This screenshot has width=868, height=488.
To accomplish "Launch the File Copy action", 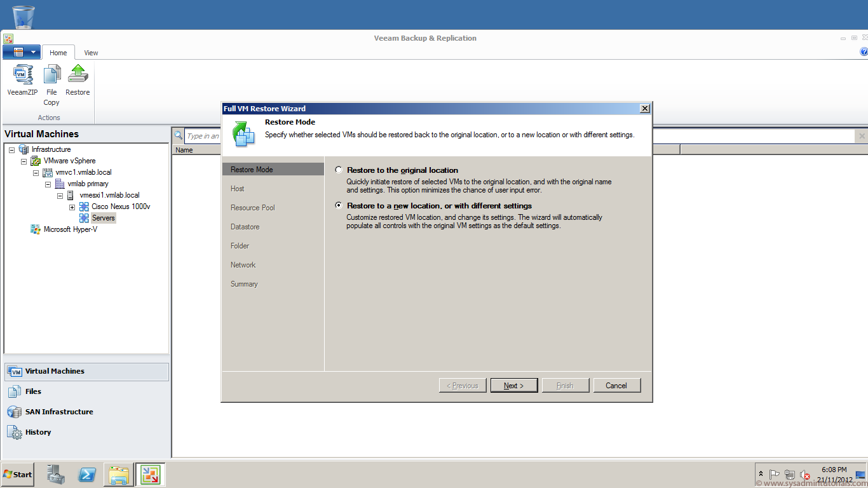I will pyautogui.click(x=51, y=85).
